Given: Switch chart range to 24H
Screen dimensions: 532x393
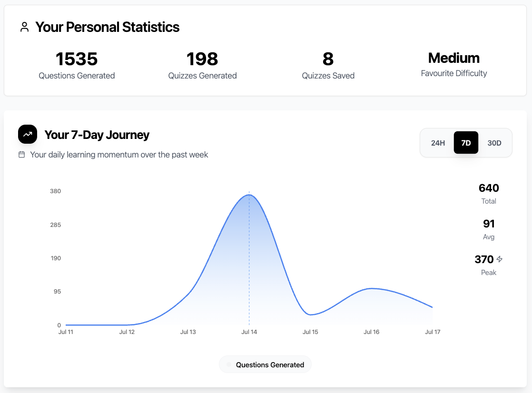Looking at the screenshot, I should pyautogui.click(x=438, y=143).
